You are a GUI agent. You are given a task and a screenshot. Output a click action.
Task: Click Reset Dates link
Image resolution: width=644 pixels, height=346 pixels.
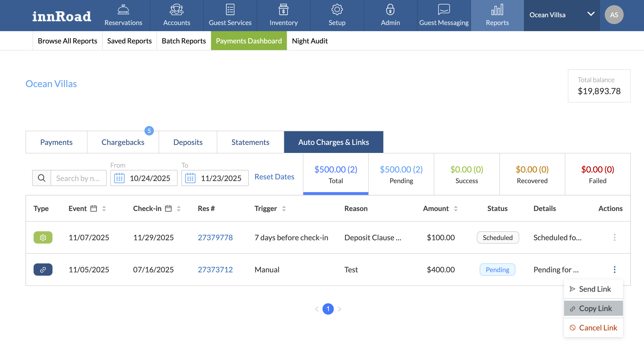274,177
